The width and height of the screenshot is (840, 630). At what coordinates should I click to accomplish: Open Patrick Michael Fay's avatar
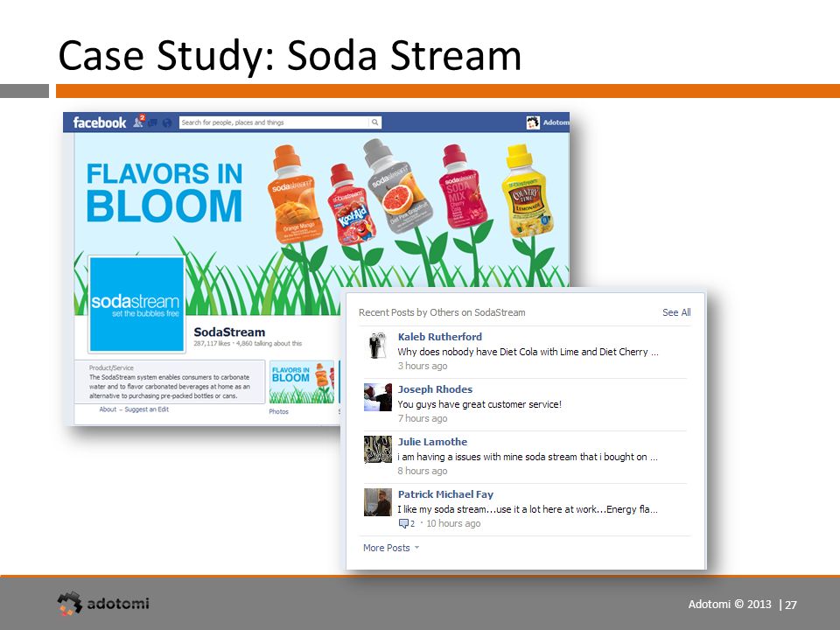click(x=378, y=502)
